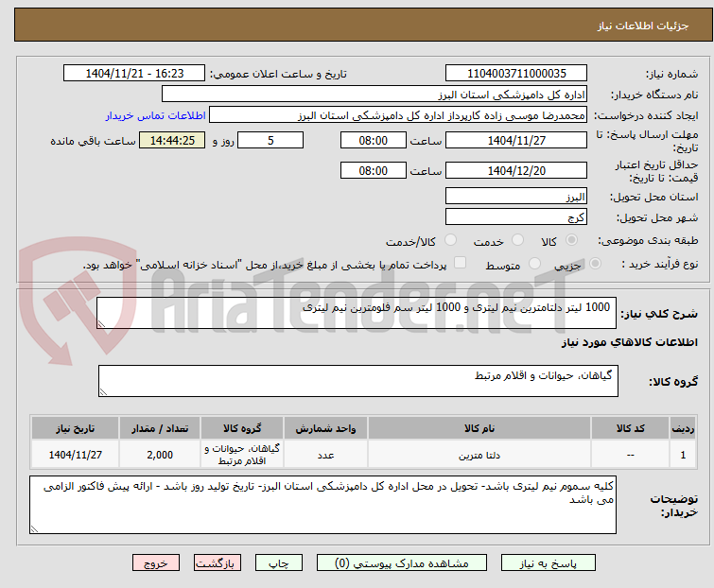Click the row number 1 cell
714x588 pixels.
click(683, 455)
